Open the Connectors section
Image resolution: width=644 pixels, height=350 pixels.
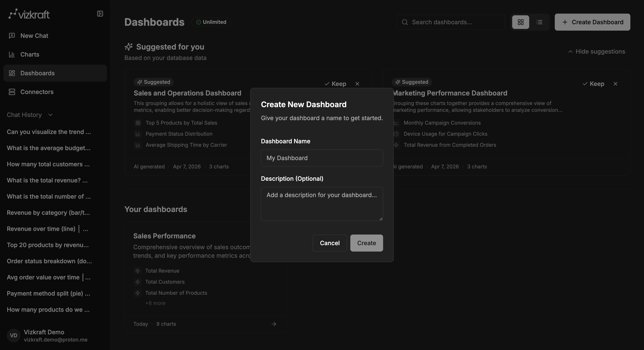[37, 92]
